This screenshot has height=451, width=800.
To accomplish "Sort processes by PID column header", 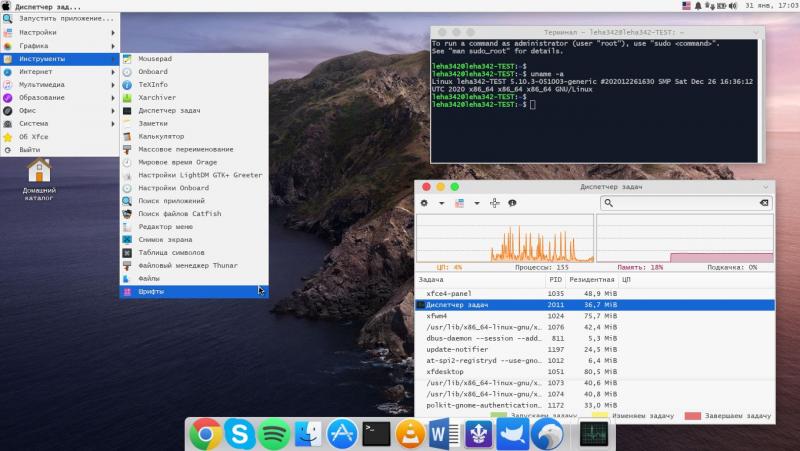I will 556,280.
